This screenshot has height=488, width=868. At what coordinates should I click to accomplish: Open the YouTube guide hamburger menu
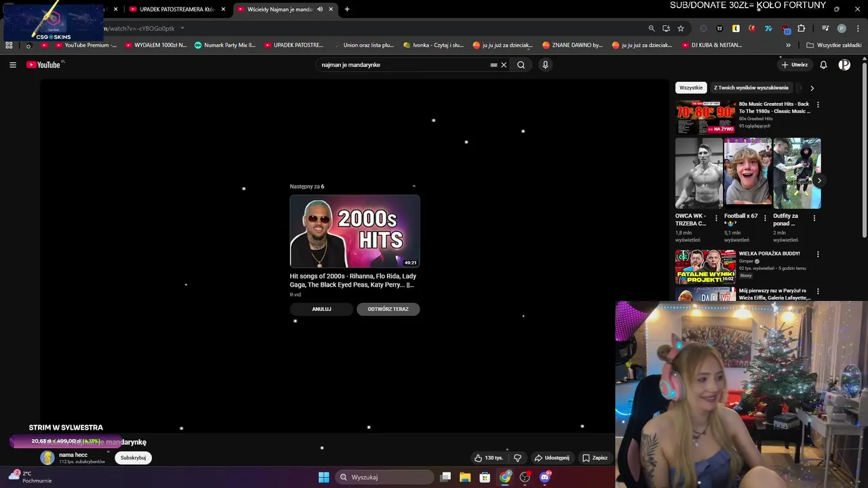click(x=12, y=64)
